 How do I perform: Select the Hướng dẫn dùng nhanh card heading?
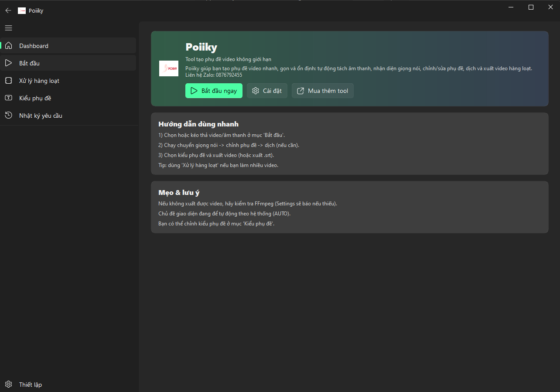coord(198,124)
